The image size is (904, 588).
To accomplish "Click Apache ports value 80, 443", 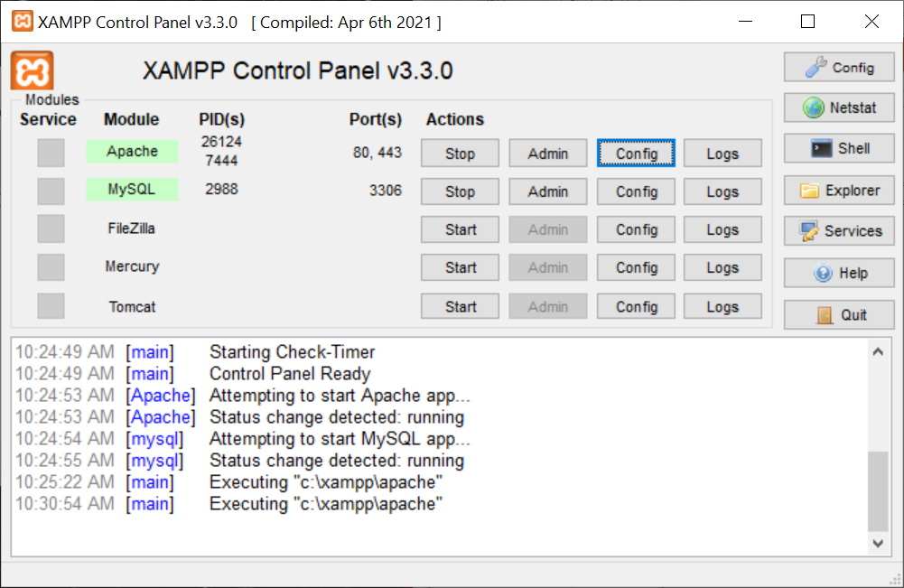I will pyautogui.click(x=377, y=152).
